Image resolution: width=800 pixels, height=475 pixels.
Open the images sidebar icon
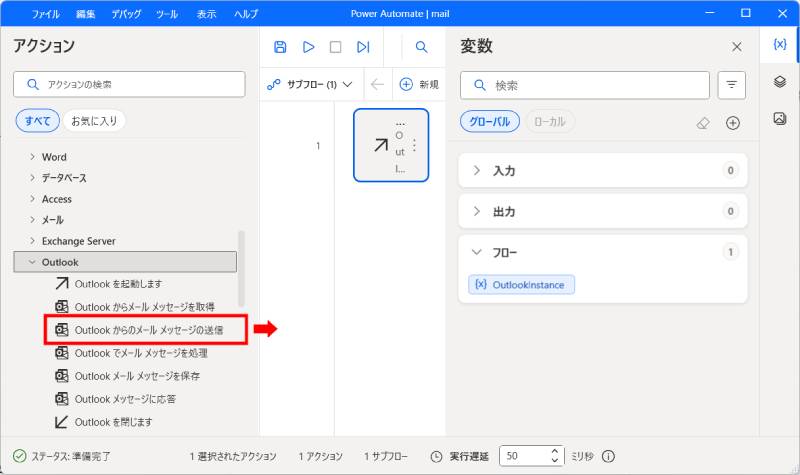tap(780, 118)
